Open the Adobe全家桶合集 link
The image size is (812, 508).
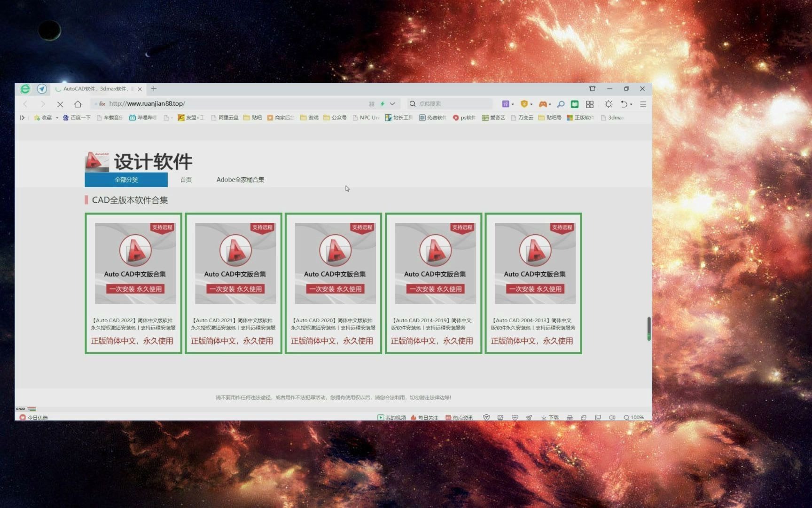pos(240,179)
